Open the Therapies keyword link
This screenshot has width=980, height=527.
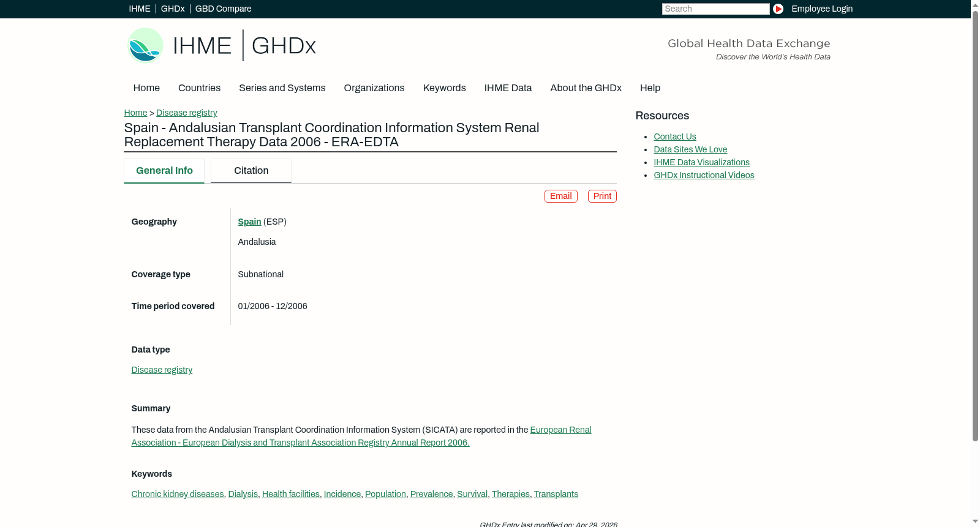510,494
